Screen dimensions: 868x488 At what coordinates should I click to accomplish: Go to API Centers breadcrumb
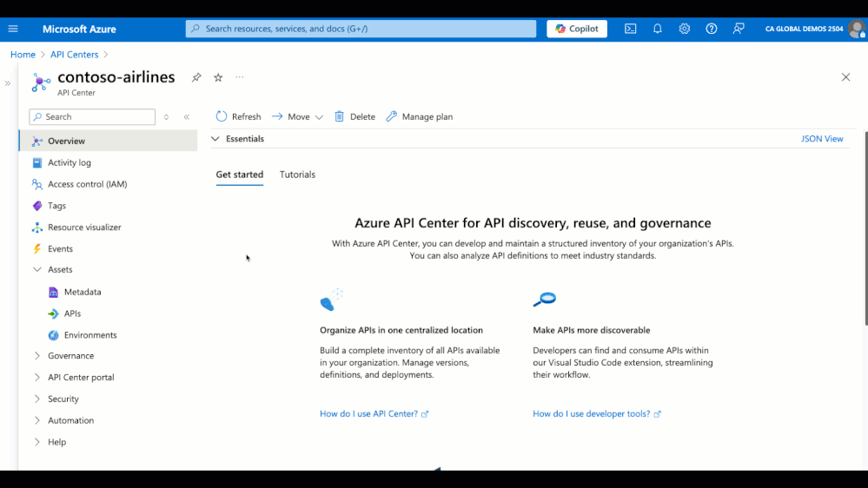[x=74, y=54]
